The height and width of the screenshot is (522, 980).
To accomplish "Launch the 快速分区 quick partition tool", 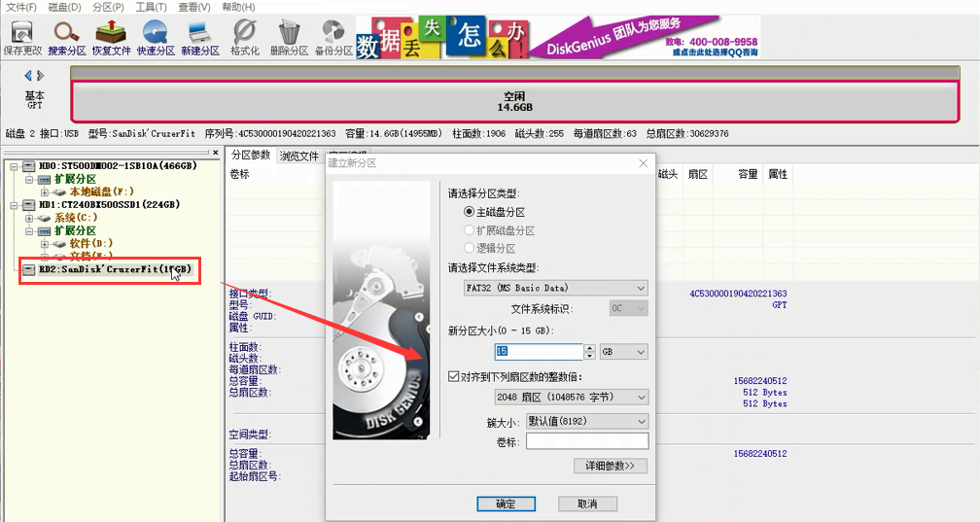I will (156, 38).
